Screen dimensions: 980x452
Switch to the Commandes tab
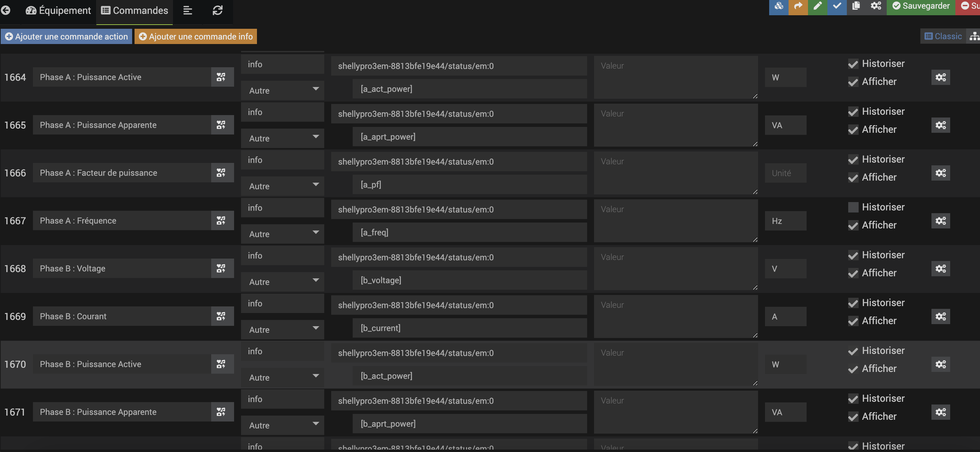coord(135,10)
